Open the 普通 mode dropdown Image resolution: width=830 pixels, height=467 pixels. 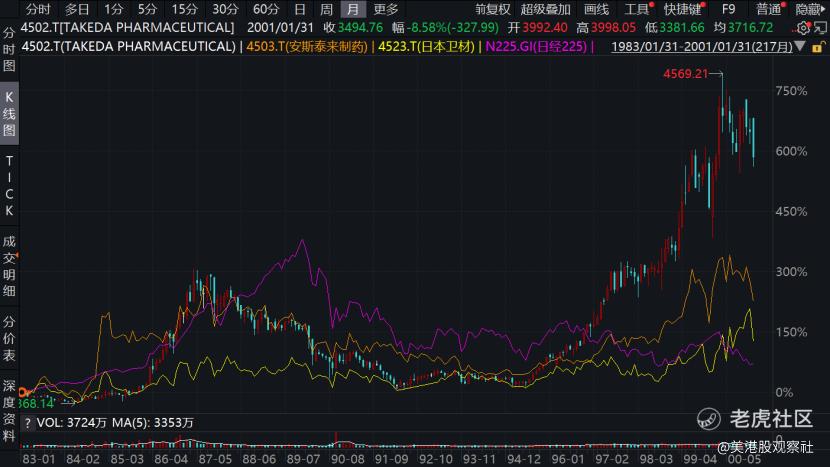(769, 9)
